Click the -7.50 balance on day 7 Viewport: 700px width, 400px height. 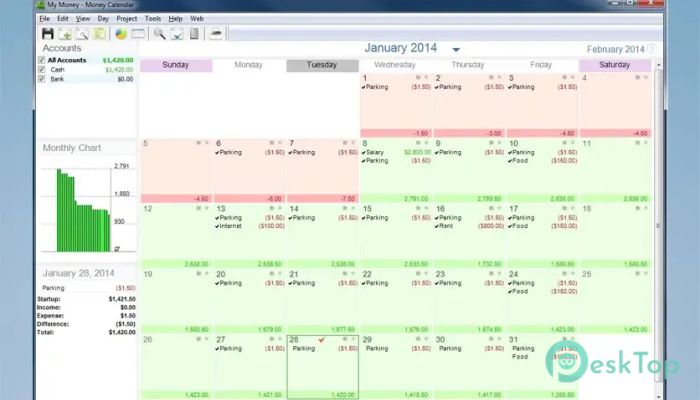point(347,199)
